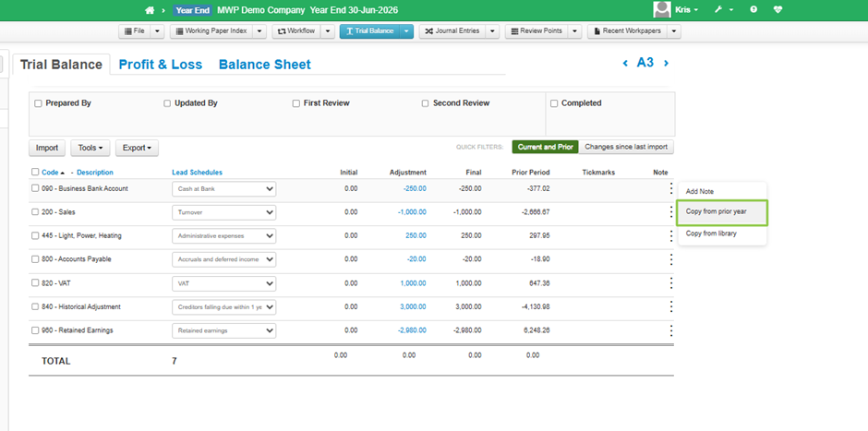
Task: Open lead schedule dropdown for Business Bank Account
Action: 223,189
